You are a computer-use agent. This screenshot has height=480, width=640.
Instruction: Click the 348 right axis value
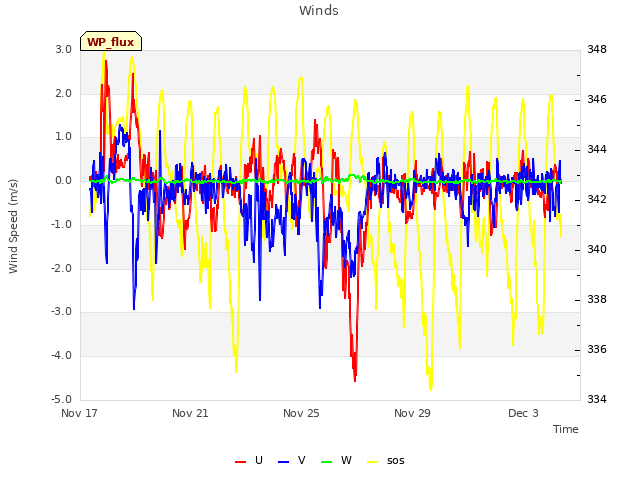(x=597, y=49)
